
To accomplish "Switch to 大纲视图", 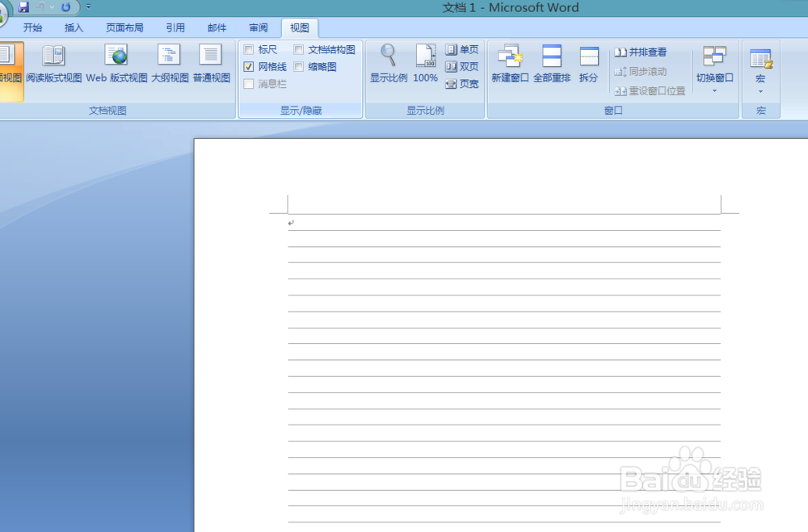I will pos(170,65).
